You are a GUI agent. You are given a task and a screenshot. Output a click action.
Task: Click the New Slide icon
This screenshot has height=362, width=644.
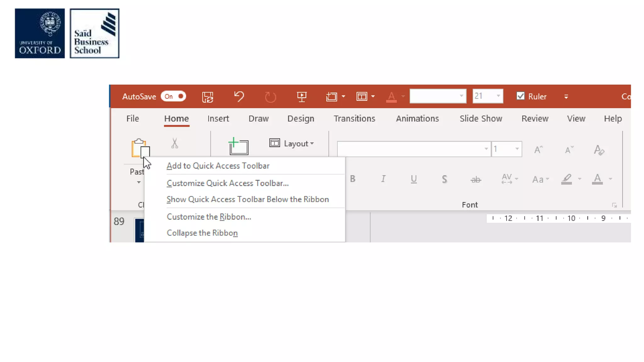point(238,146)
